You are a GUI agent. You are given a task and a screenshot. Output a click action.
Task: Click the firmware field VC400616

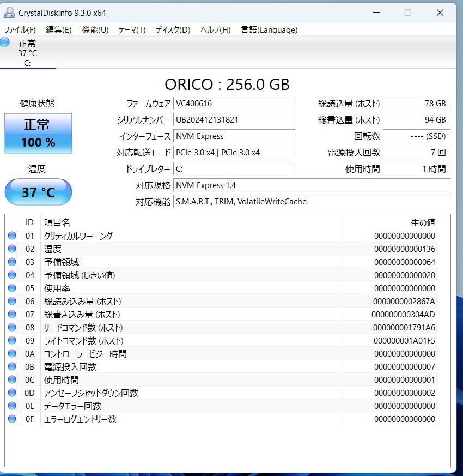234,104
